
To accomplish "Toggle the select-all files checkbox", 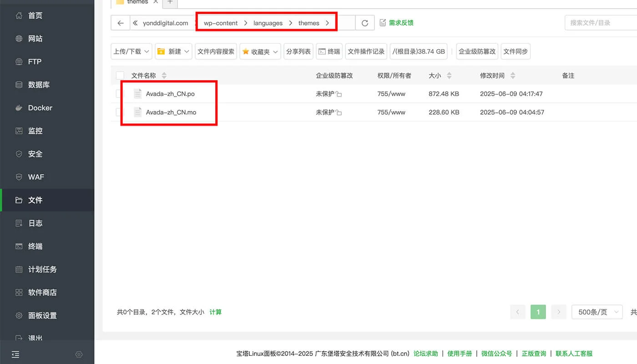I will [x=120, y=76].
